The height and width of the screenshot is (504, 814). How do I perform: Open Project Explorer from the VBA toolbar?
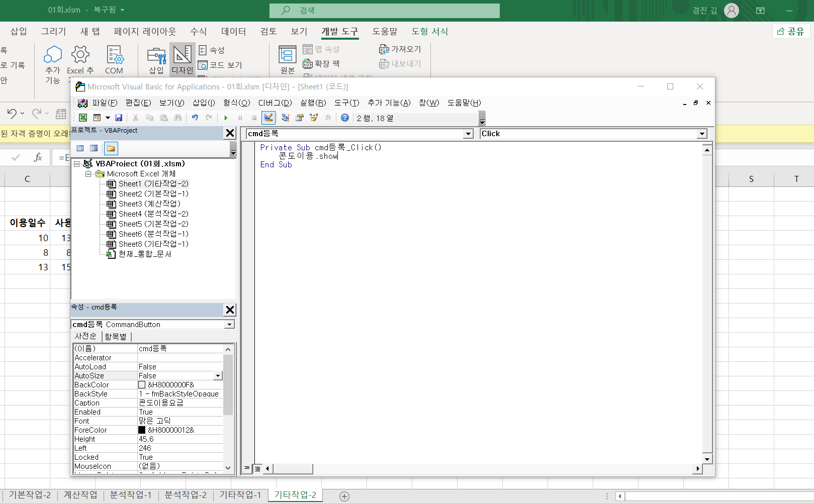coord(285,118)
